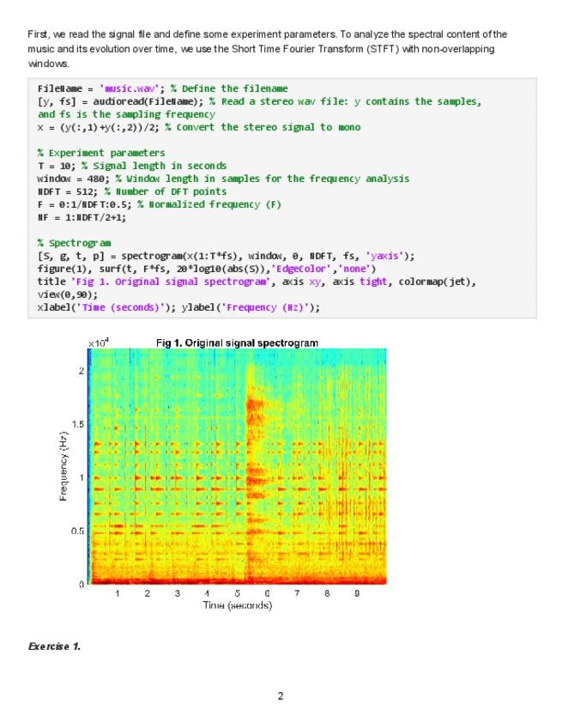Click the page number '2' in the footer
The image size is (562, 728).
tap(281, 696)
